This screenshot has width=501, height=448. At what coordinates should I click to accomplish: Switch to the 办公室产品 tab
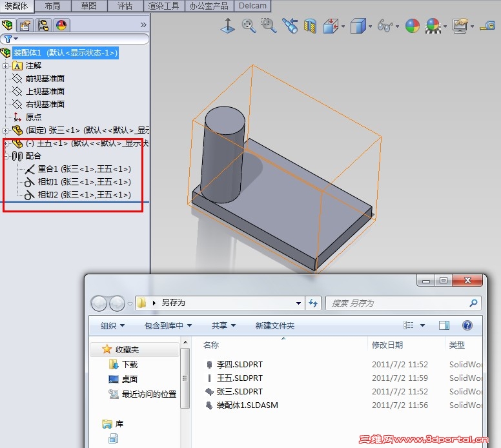click(209, 6)
